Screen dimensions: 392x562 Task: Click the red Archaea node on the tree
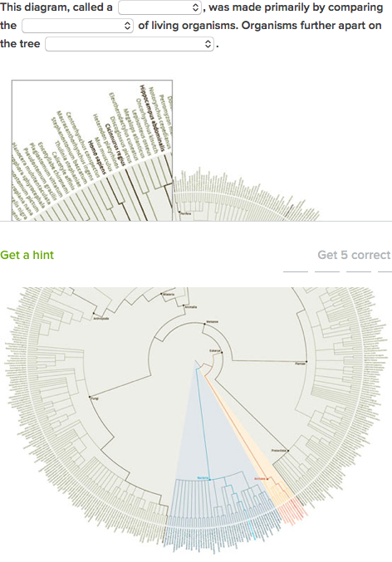pos(261,478)
